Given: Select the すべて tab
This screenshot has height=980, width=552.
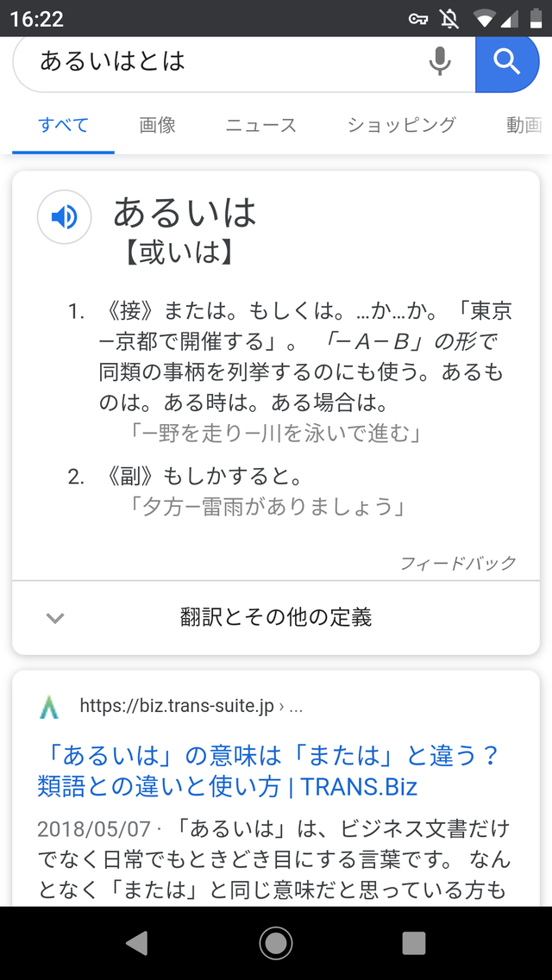Looking at the screenshot, I should click(63, 125).
